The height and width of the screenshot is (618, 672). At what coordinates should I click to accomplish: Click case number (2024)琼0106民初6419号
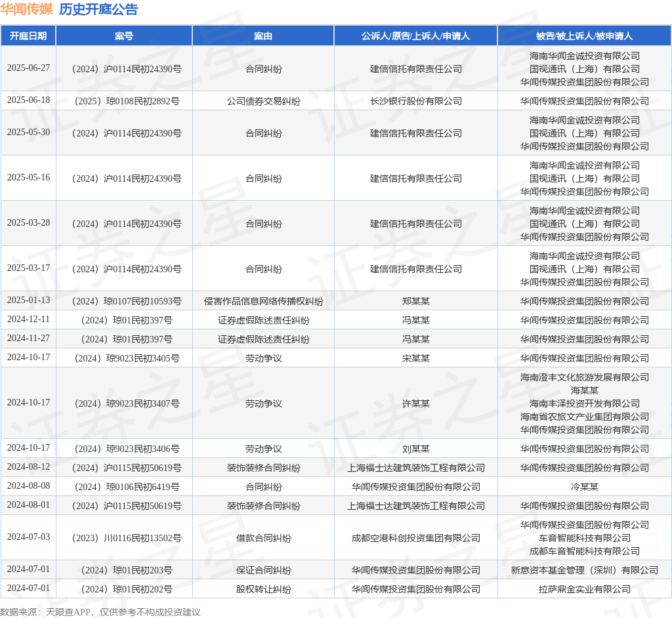click(127, 487)
